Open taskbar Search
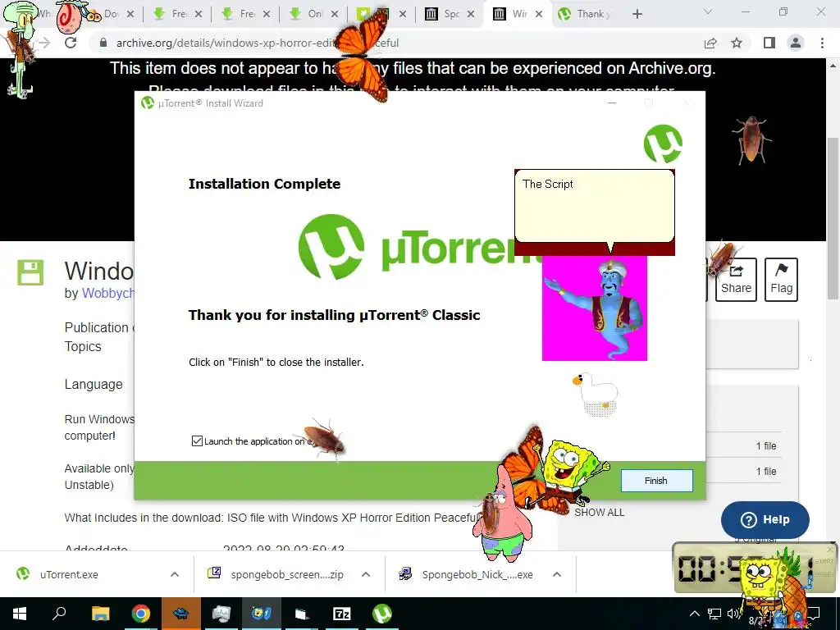The width and height of the screenshot is (840, 630). (x=59, y=614)
